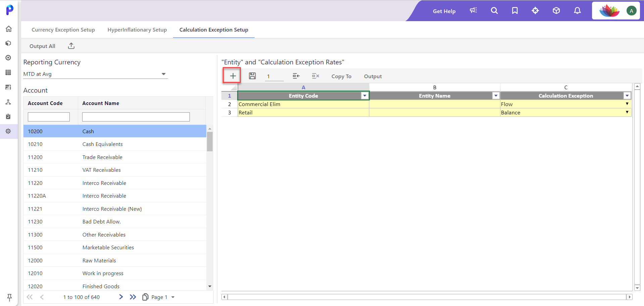Select account row 11300 Other Receivables
Viewport: 644px width, 306px height.
pos(115,235)
